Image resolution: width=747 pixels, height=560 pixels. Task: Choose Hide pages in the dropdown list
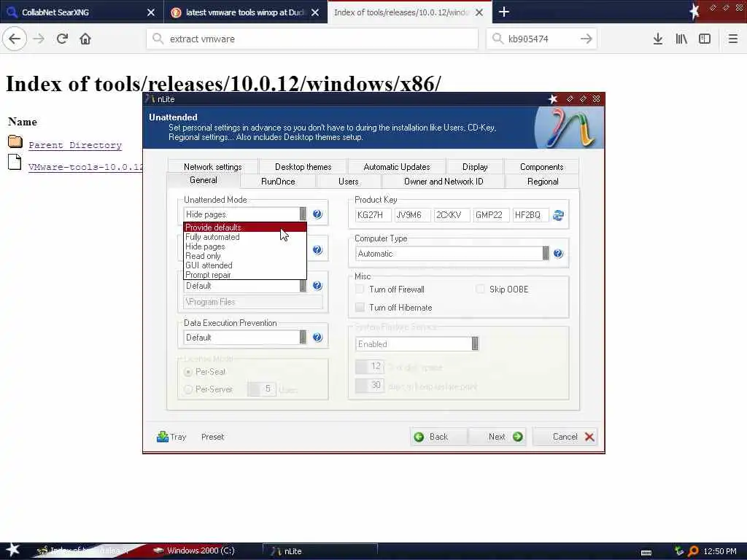click(245, 246)
